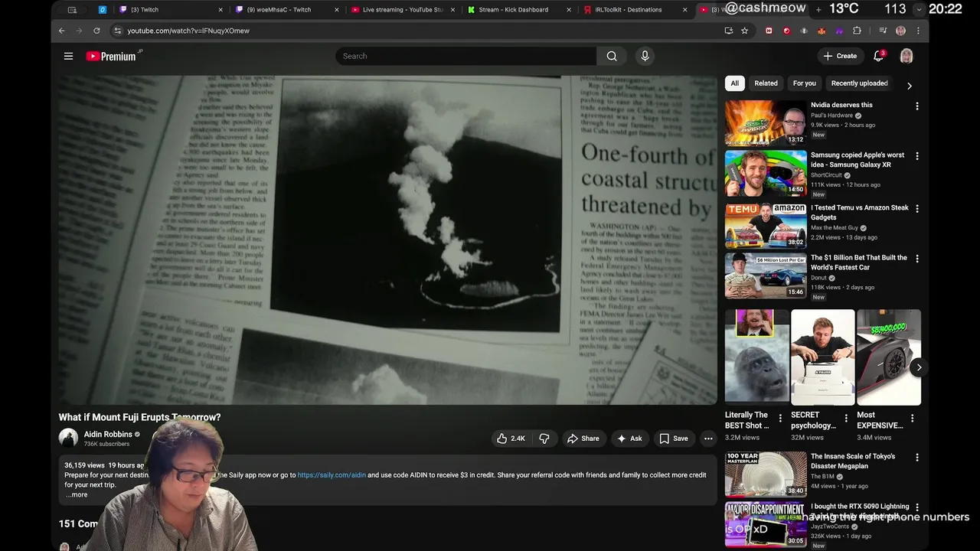980x551 pixels.
Task: Open Insane Scale of Tokyo's Megaplan thumbnail
Action: (766, 474)
